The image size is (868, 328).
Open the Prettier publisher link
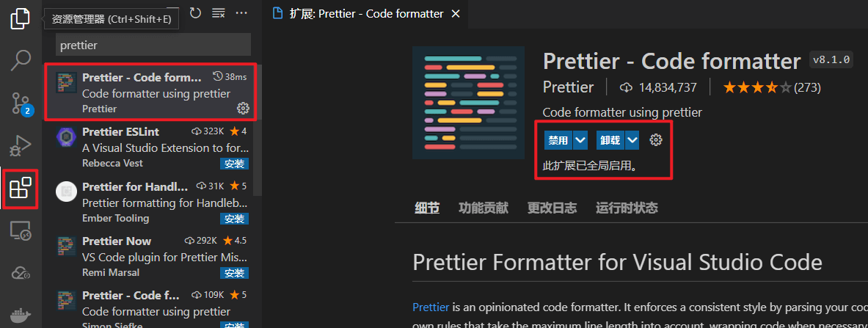pos(568,87)
